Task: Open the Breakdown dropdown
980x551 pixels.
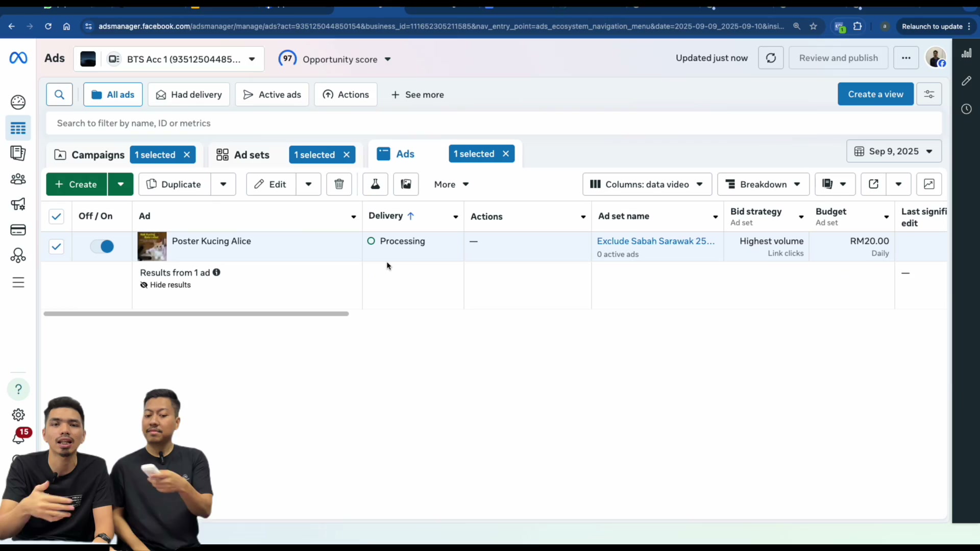Action: [x=763, y=184]
